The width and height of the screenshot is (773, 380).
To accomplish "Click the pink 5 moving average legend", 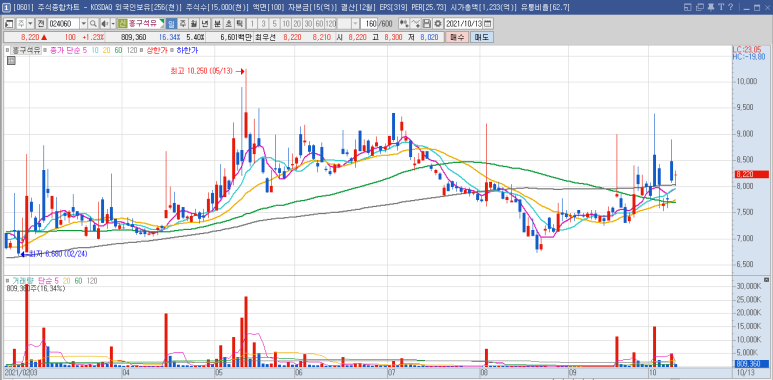I will [84, 50].
